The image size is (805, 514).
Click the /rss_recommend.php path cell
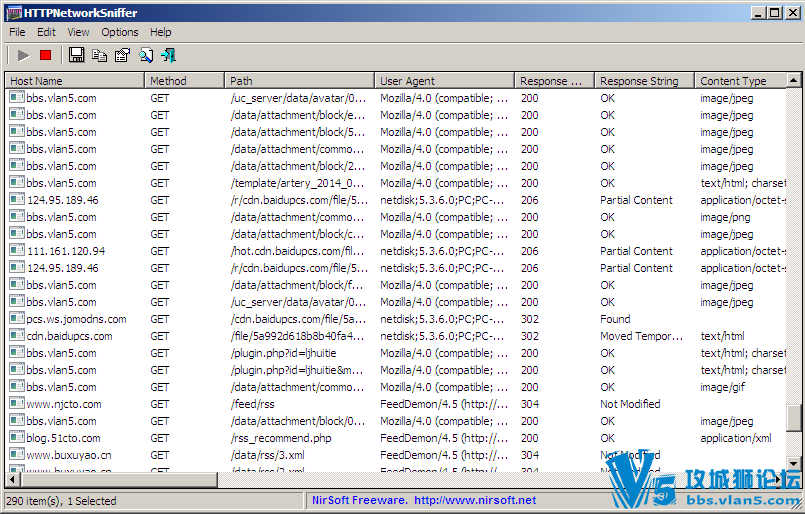281,438
